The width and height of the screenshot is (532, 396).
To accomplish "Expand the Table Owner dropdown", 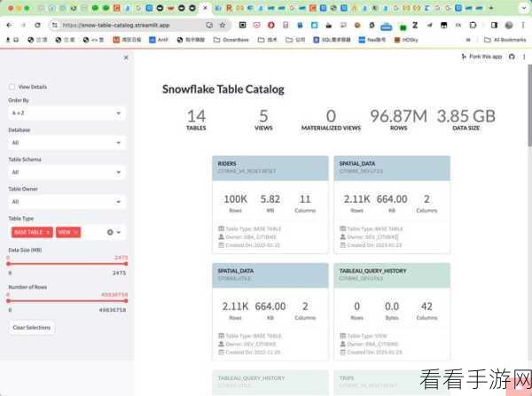I will pos(66,202).
